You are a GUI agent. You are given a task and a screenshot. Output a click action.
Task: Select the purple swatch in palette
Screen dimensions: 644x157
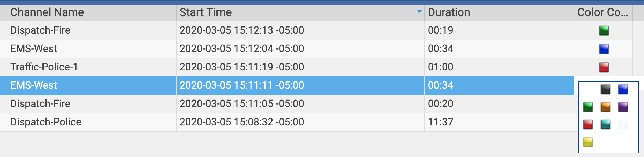point(623,107)
